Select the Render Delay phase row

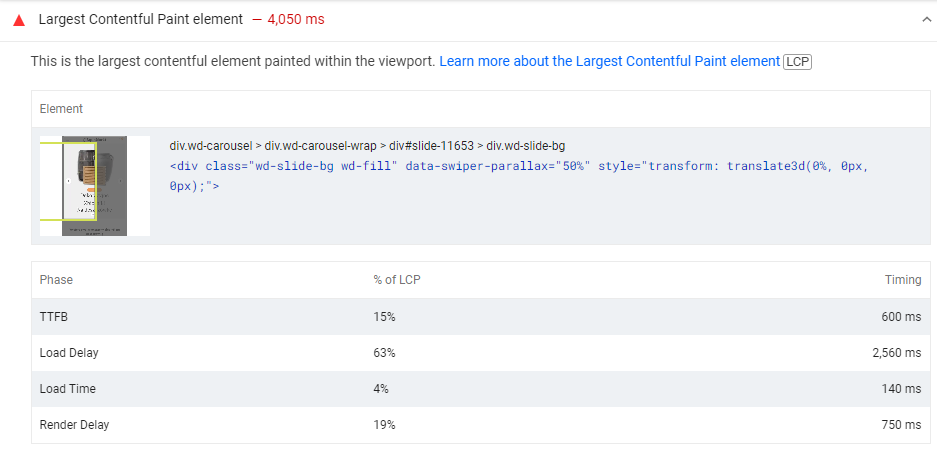[480, 425]
